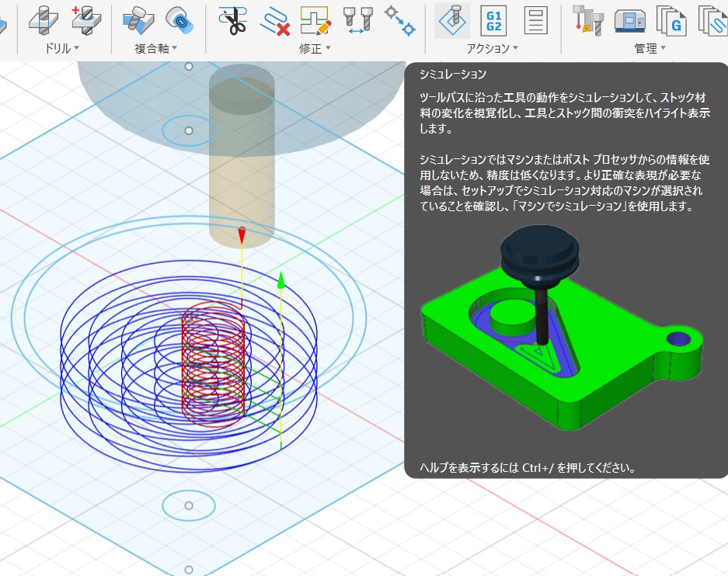728x576 pixels.
Task: Expand the 複合軸 dropdown menu
Action: pyautogui.click(x=156, y=48)
